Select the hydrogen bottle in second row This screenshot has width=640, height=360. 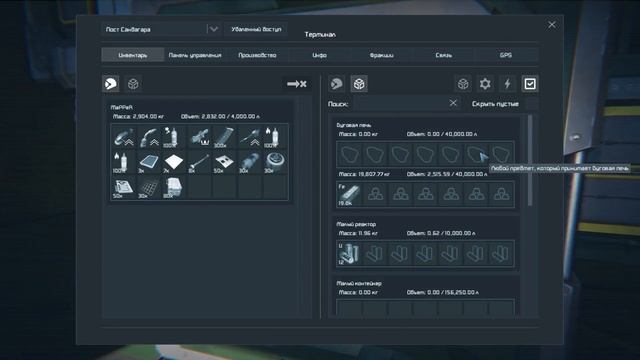pyautogui.click(x=124, y=162)
